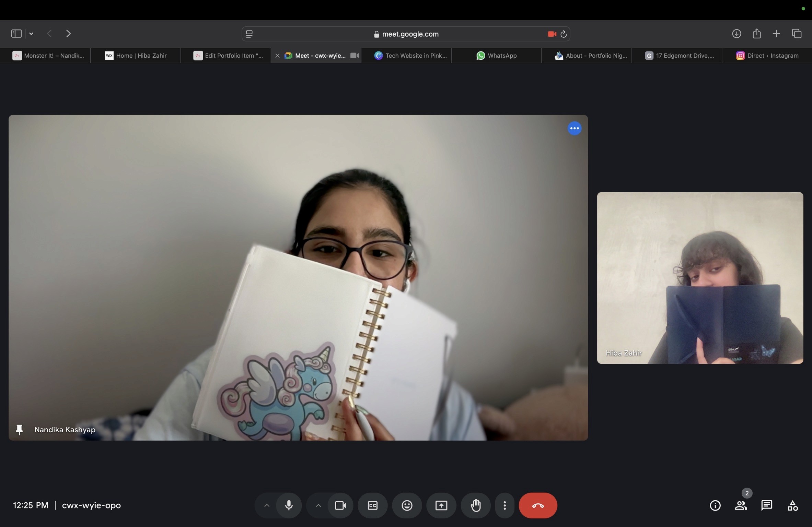Image resolution: width=812 pixels, height=527 pixels.
Task: Show the tab overview
Action: (797, 34)
